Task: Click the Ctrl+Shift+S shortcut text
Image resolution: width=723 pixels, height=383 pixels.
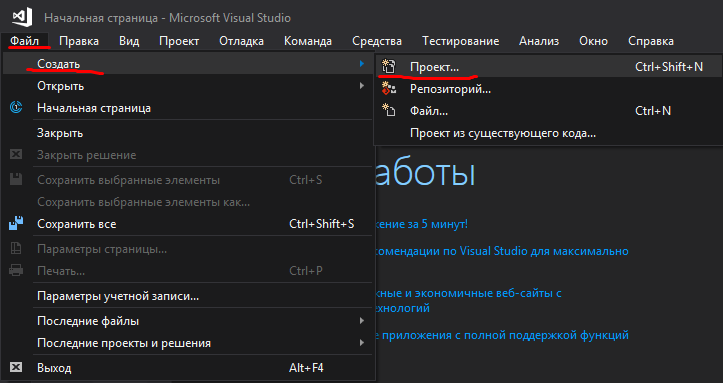Action: pos(321,224)
